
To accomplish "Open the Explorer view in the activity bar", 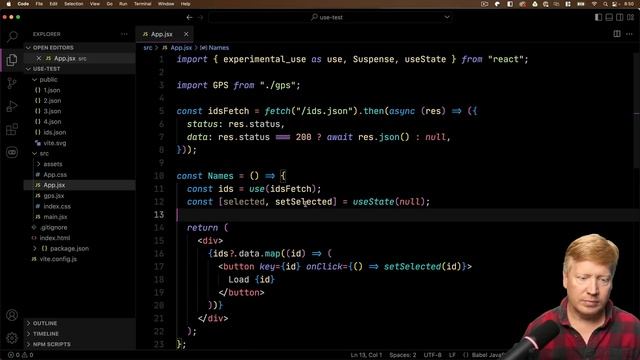I will click(x=12, y=60).
